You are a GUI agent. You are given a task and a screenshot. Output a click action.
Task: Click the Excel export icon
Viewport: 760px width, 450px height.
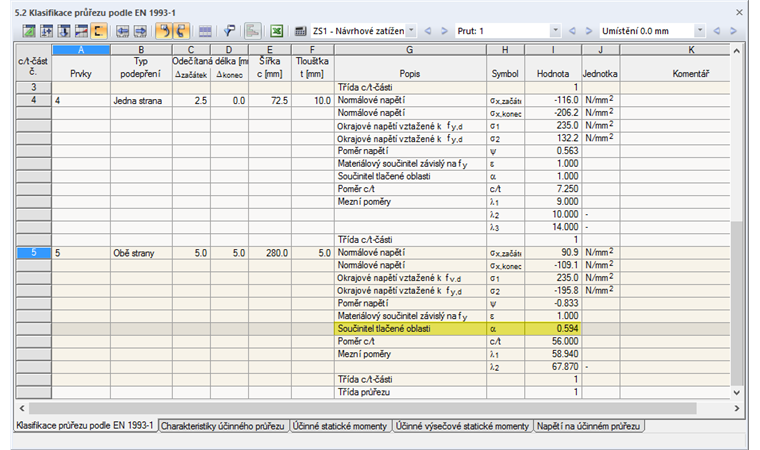click(x=276, y=32)
